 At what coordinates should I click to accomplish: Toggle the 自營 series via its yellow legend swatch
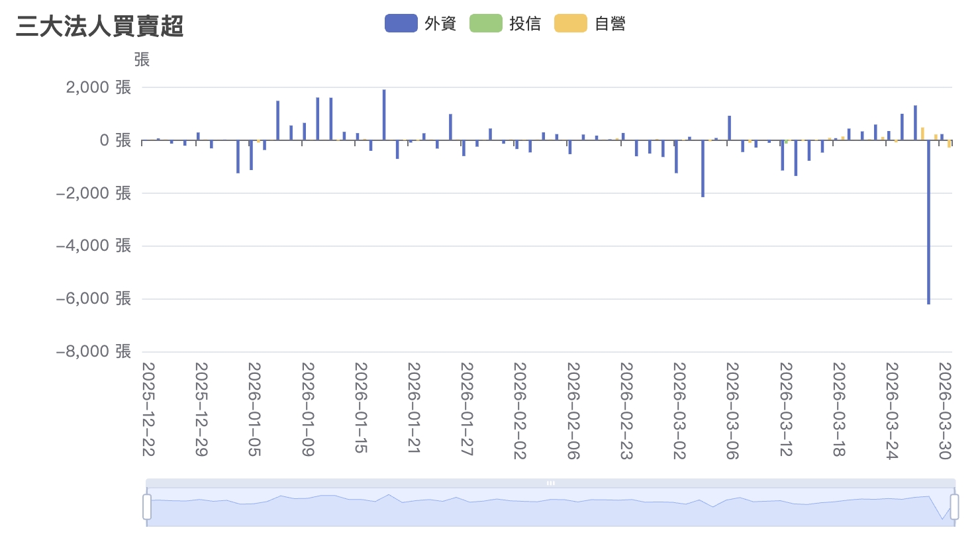click(570, 24)
